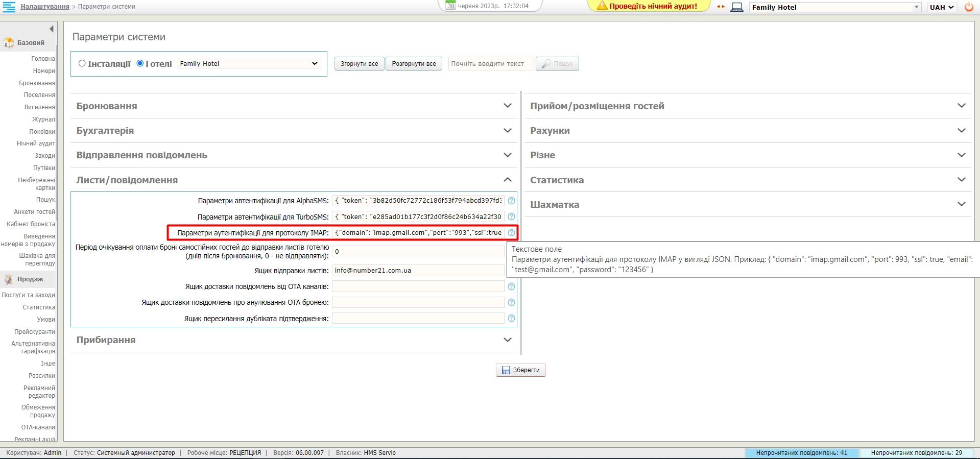Open the UAH currency dropdown
The height and width of the screenshot is (459, 980).
tap(941, 7)
